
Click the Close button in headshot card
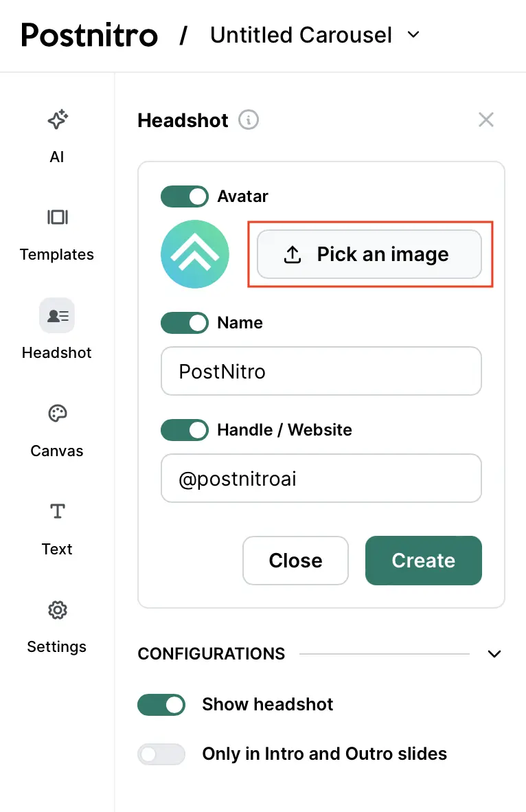pyautogui.click(x=295, y=561)
